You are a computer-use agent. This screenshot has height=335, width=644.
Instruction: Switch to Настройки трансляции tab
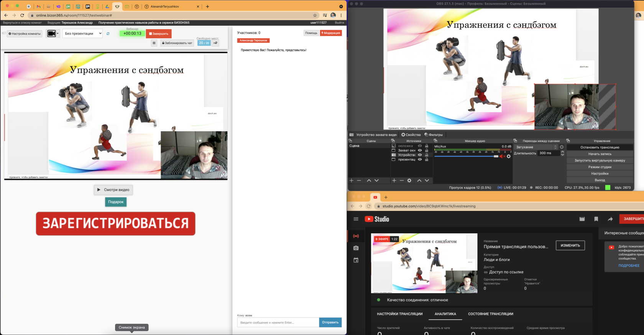(x=399, y=314)
